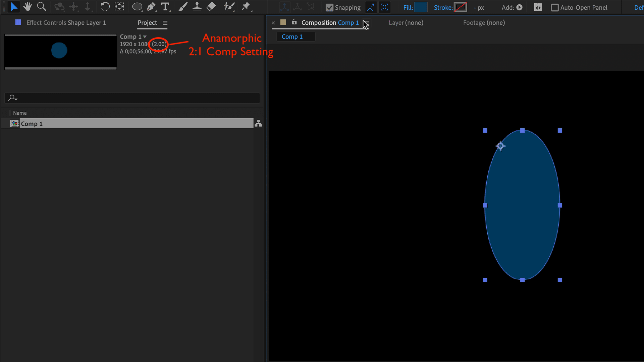
Task: Click the Fill text link
Action: tap(408, 7)
